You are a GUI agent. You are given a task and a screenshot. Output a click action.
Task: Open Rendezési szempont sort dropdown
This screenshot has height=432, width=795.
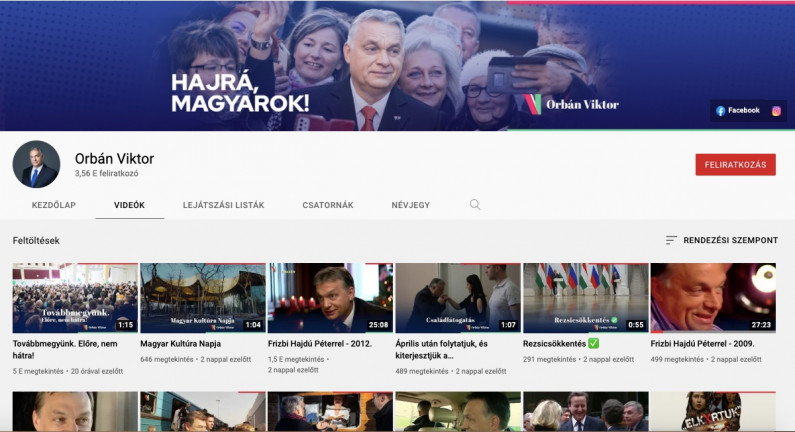point(730,241)
